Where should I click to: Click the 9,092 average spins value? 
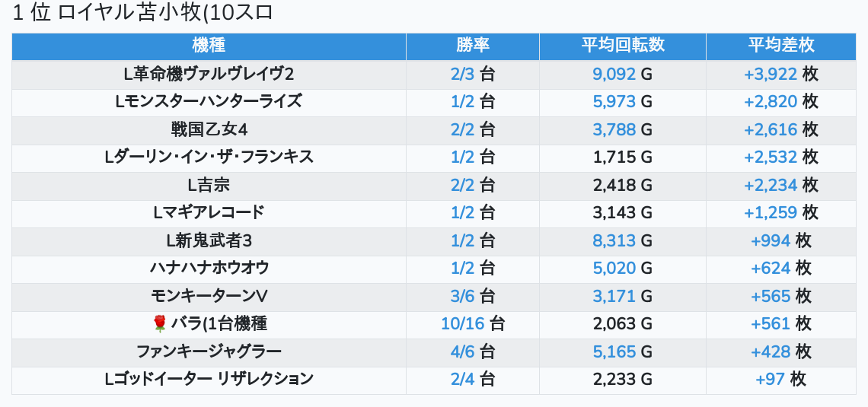coord(614,74)
